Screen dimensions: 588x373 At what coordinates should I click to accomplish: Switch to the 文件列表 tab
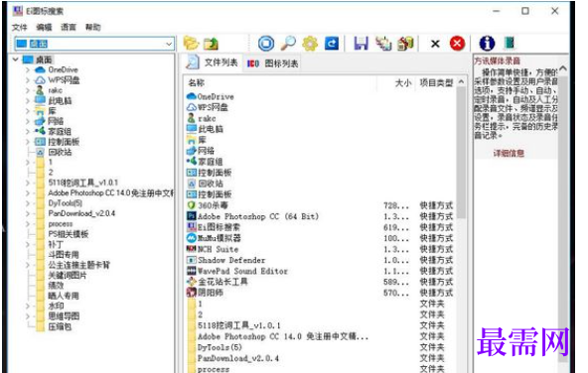coord(212,62)
